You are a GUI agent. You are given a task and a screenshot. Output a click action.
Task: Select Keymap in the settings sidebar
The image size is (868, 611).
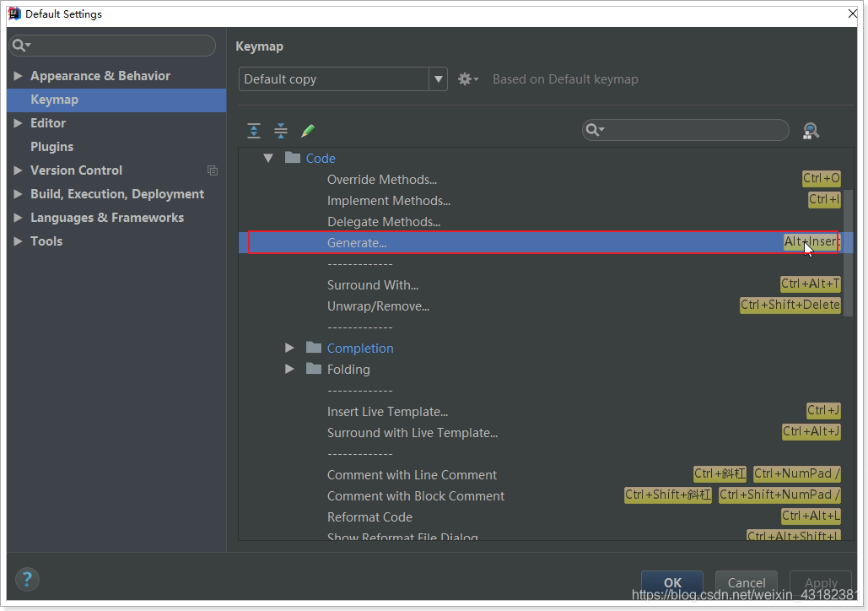116,100
